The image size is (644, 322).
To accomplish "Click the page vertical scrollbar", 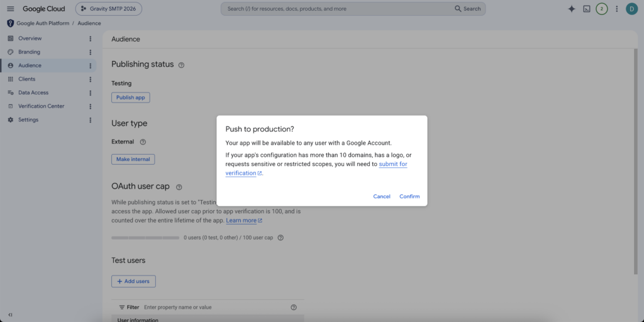I will pyautogui.click(x=635, y=160).
